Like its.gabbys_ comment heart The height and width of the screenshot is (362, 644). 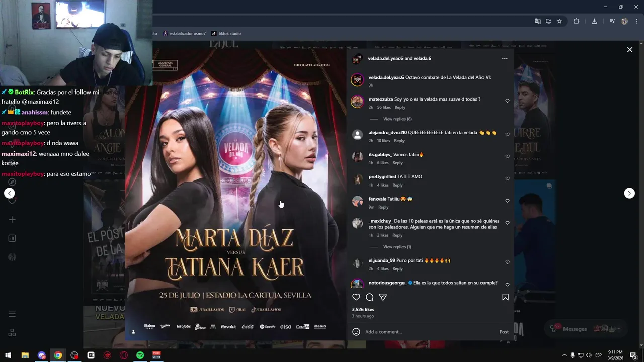pos(507,157)
